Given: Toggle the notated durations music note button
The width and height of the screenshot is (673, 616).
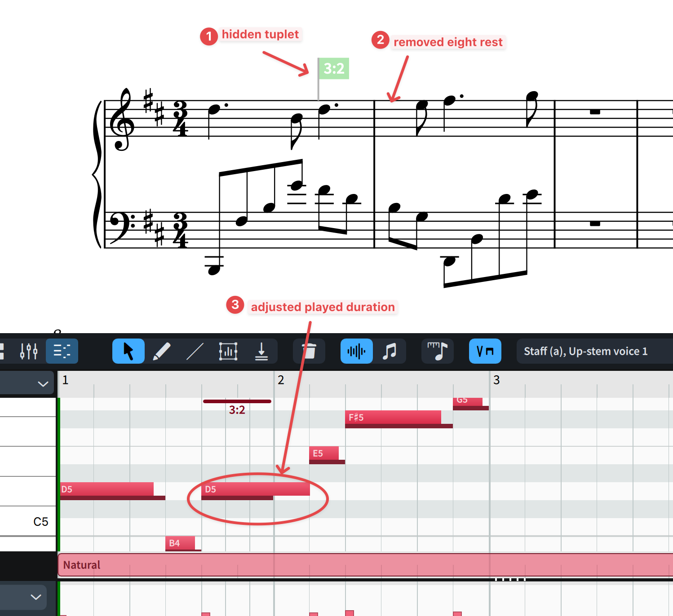Looking at the screenshot, I should point(390,351).
